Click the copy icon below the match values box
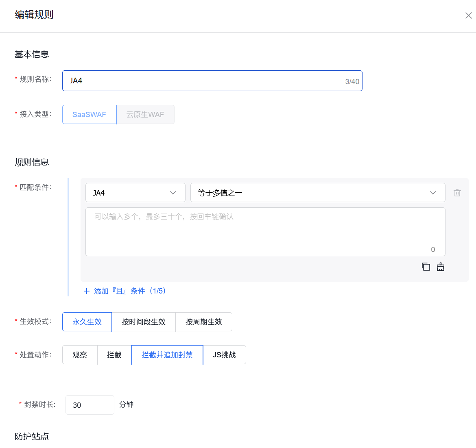This screenshot has height=448, width=476. (426, 266)
